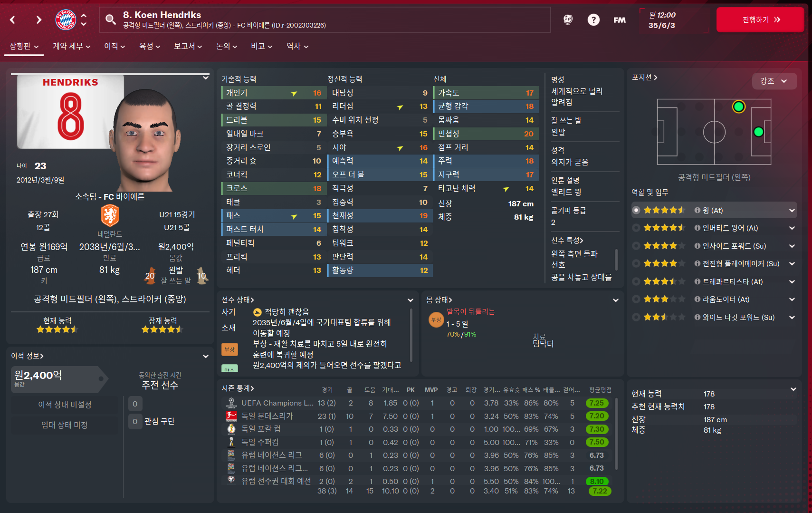The image size is (812, 513).
Task: Click the Netherlands national team crest
Action: [110, 216]
